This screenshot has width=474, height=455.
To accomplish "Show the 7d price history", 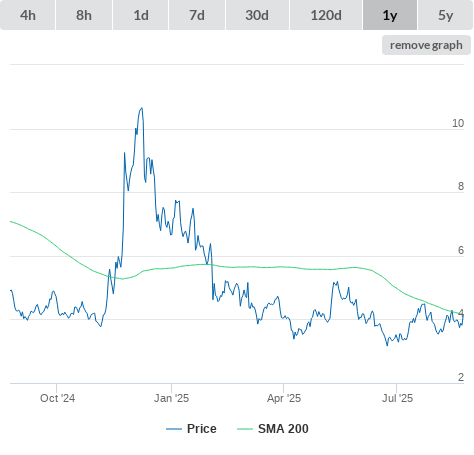I will [x=197, y=15].
